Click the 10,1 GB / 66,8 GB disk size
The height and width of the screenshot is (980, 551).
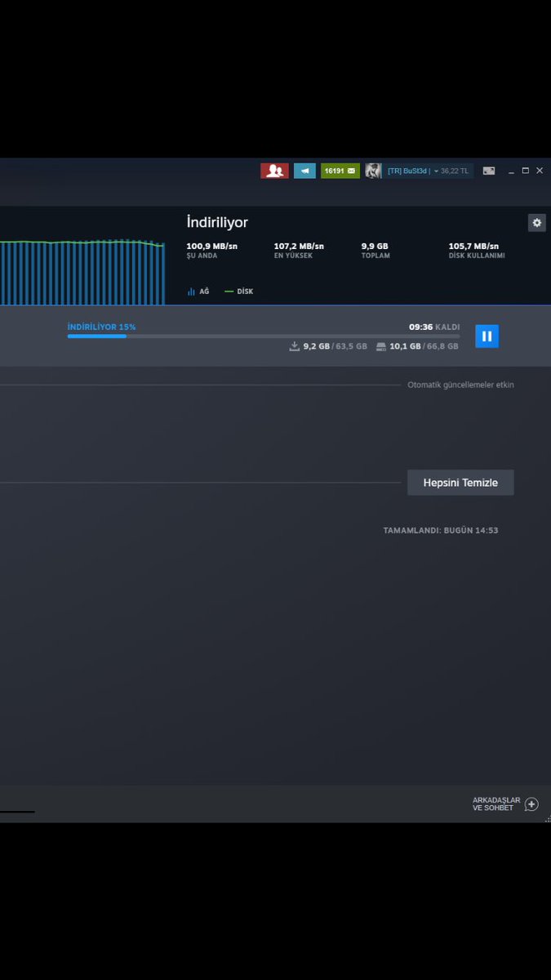click(424, 346)
